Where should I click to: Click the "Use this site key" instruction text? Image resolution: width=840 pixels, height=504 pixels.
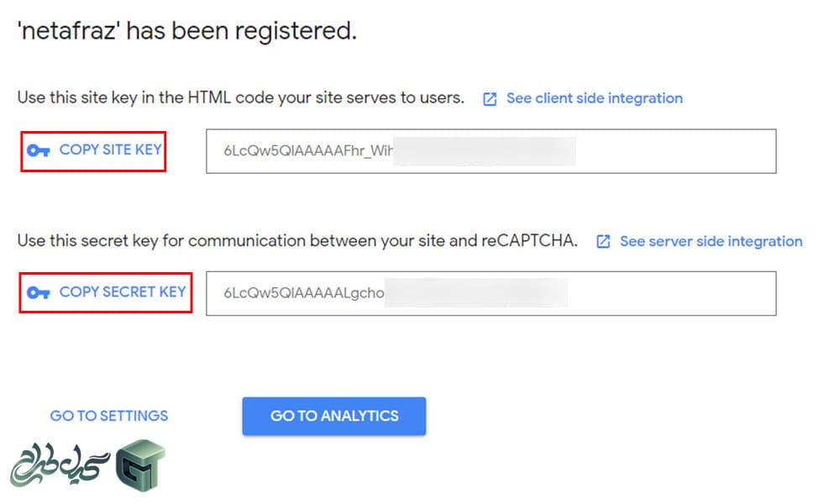(x=240, y=98)
